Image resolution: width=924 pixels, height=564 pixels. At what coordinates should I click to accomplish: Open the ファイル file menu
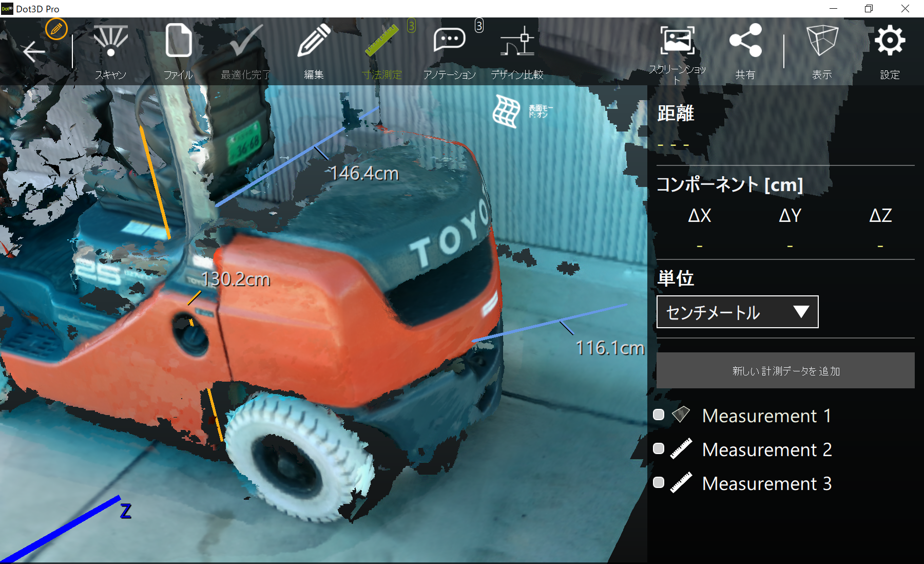[x=178, y=52]
